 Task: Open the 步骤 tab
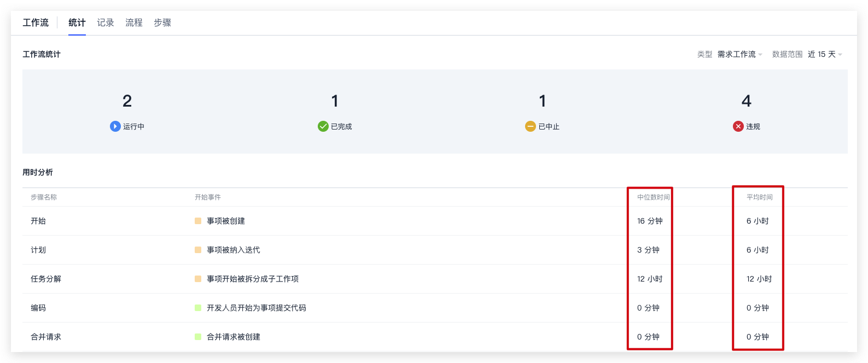pos(162,22)
